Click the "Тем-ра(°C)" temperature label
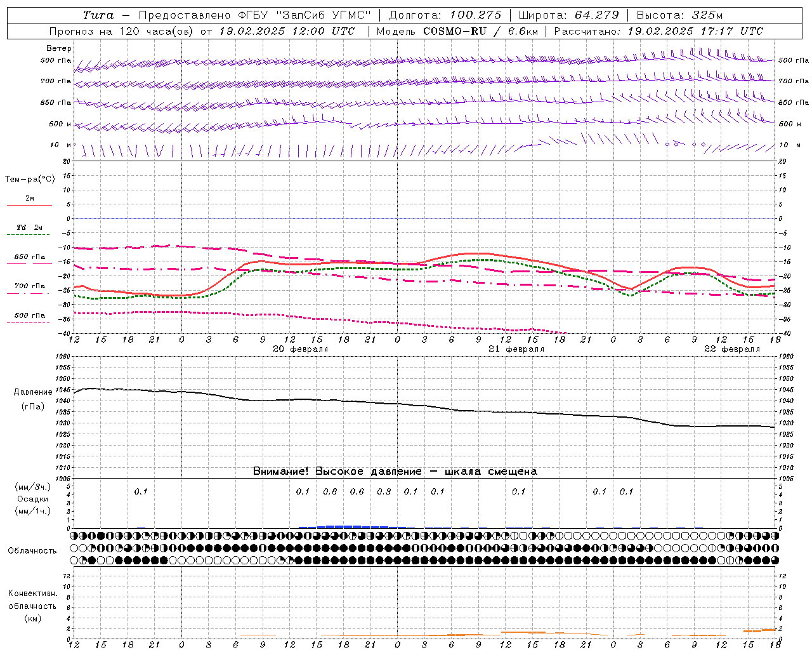The width and height of the screenshot is (812, 650). click(x=30, y=180)
